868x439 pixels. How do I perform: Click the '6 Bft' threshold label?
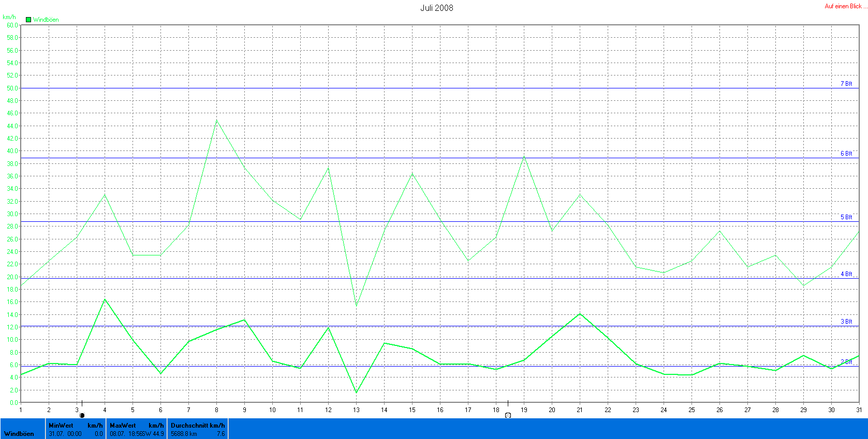(x=846, y=154)
